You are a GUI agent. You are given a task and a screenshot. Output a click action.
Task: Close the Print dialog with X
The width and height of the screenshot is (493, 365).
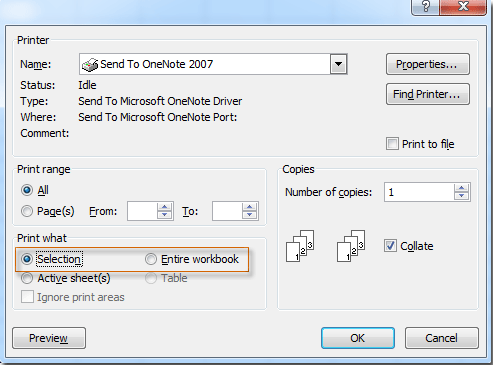pos(463,6)
